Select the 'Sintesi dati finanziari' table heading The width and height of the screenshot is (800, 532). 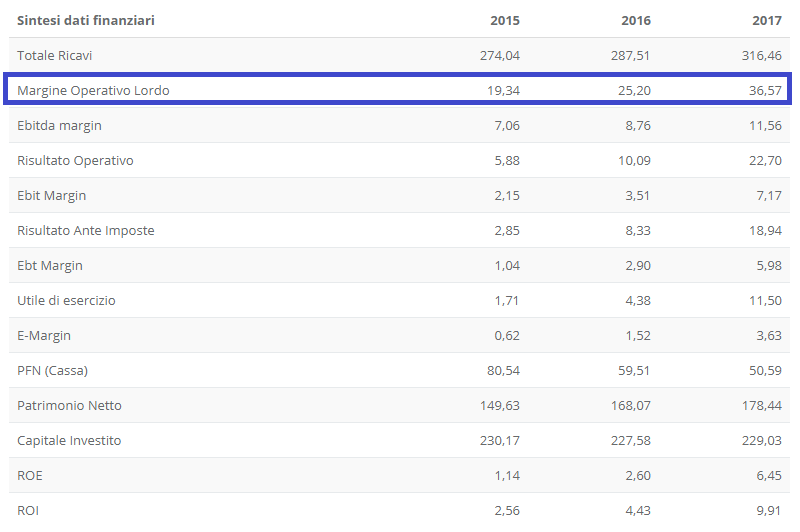tap(86, 20)
